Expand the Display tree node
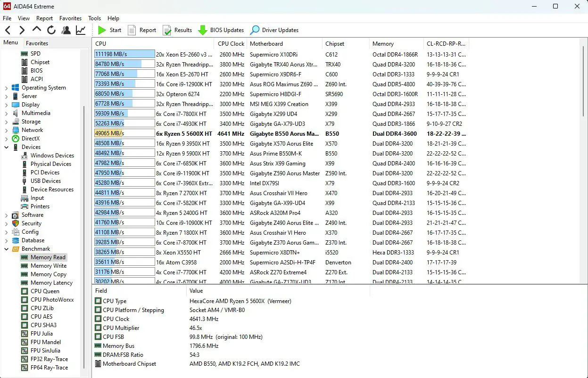The height and width of the screenshot is (378, 588). 6,105
